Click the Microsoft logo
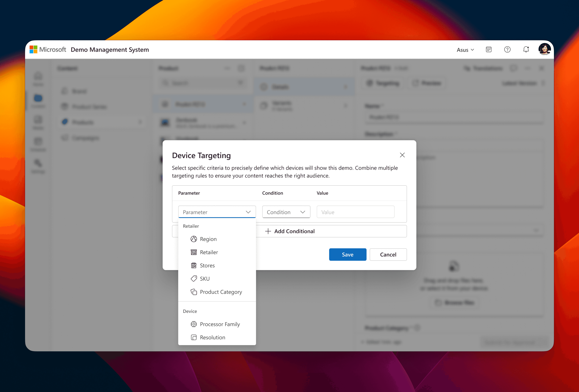The width and height of the screenshot is (579, 392). pos(33,50)
